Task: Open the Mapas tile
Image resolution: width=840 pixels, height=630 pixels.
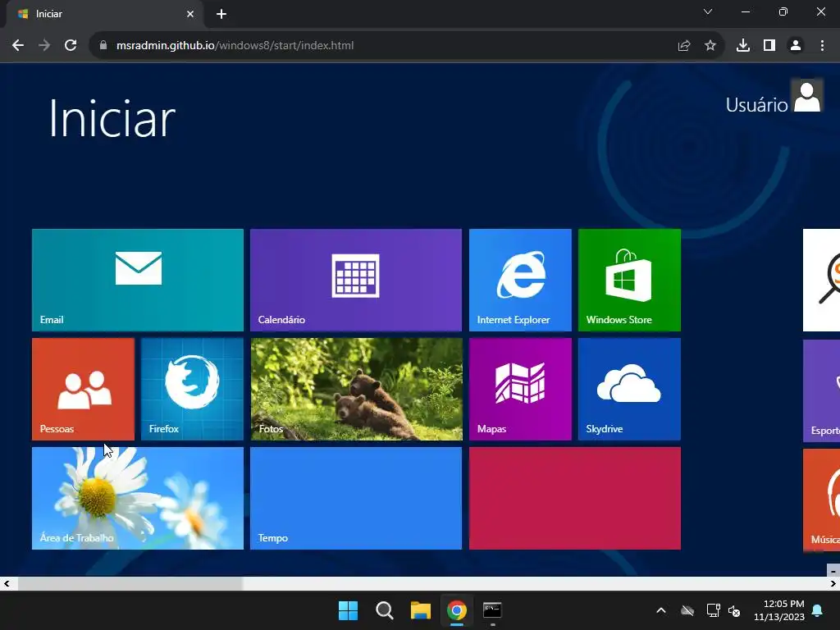Action: [520, 390]
